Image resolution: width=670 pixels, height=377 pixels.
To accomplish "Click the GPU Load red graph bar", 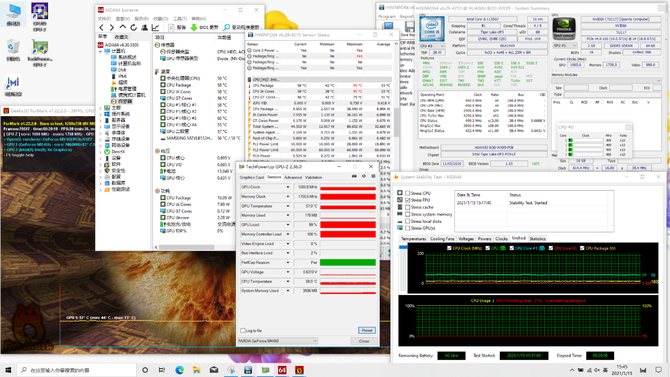I will pos(348,225).
